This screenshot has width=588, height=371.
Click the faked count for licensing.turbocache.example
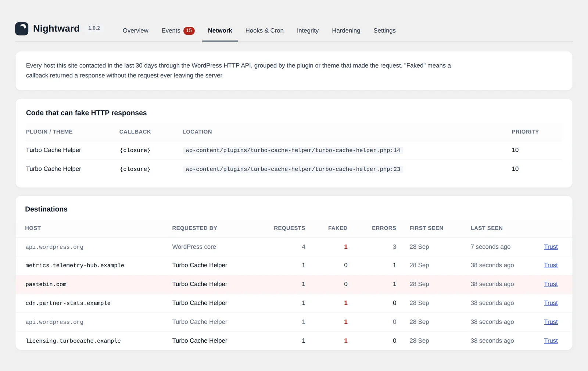click(345, 341)
